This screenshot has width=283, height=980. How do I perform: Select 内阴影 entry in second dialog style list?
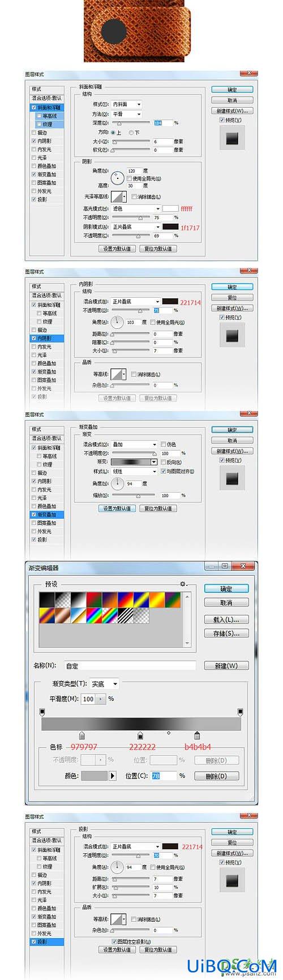47,338
